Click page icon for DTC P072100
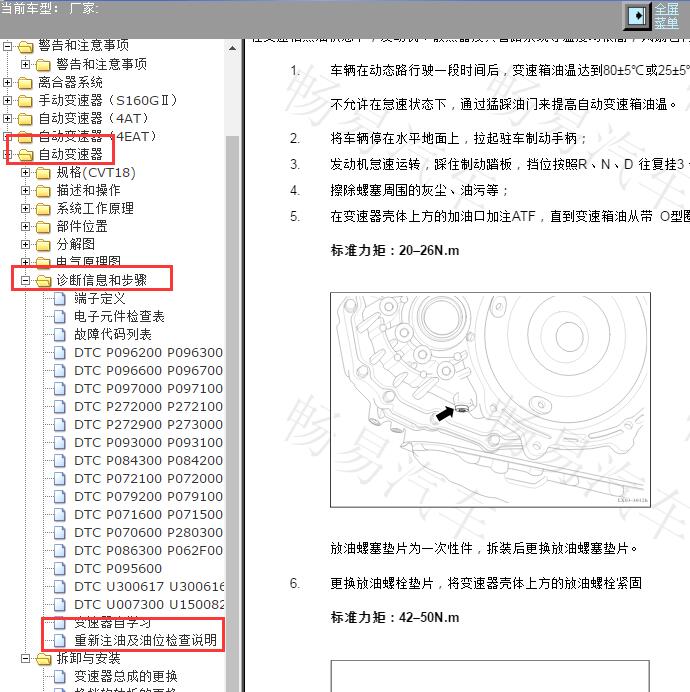 [x=60, y=479]
